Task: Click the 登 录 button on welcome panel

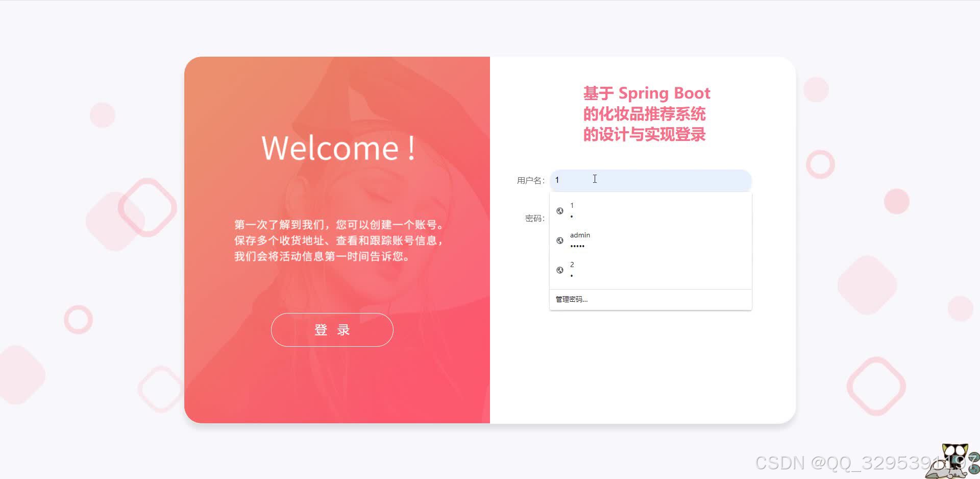Action: tap(332, 330)
